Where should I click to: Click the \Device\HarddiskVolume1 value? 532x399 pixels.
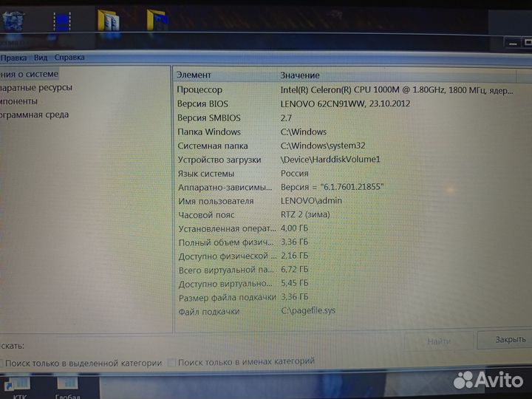click(x=330, y=160)
